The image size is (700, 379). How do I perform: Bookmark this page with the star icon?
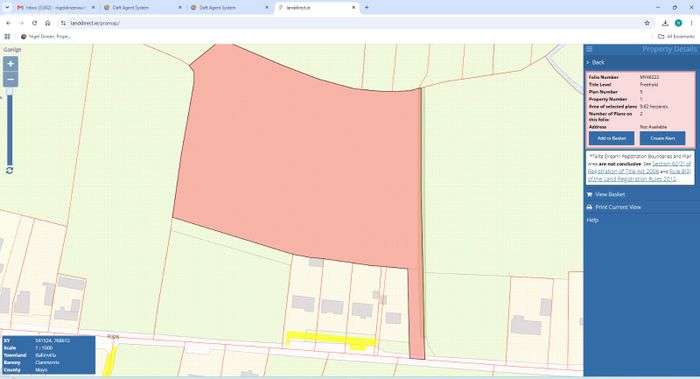click(647, 23)
